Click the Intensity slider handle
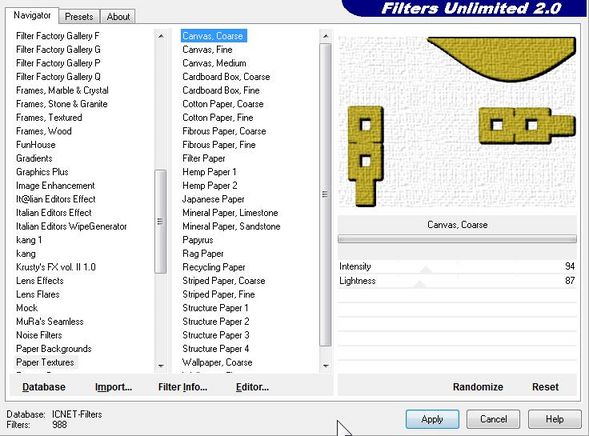Screen dimensions: 589x436 tap(426, 269)
